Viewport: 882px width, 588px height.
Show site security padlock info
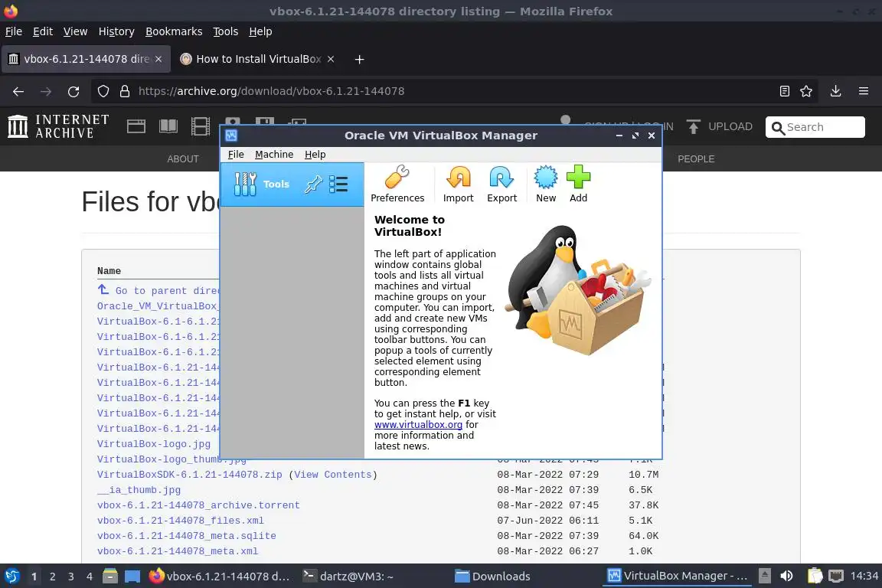coord(125,91)
